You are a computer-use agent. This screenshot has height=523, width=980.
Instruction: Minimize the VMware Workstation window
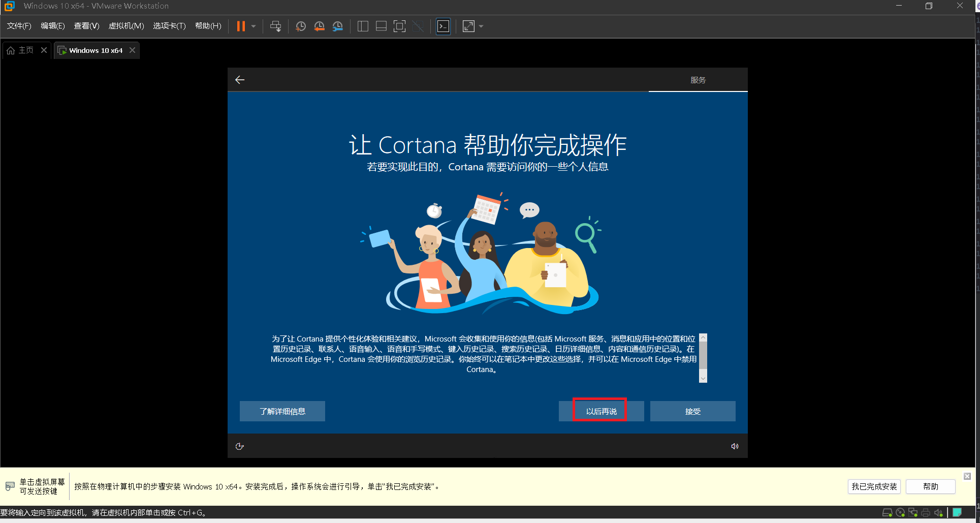(x=899, y=6)
